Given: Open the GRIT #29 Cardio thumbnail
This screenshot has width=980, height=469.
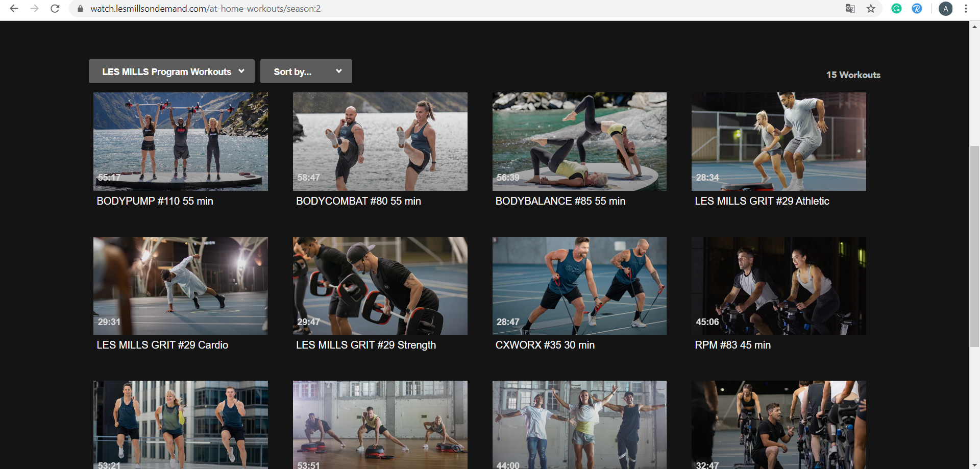Looking at the screenshot, I should pyautogui.click(x=181, y=286).
